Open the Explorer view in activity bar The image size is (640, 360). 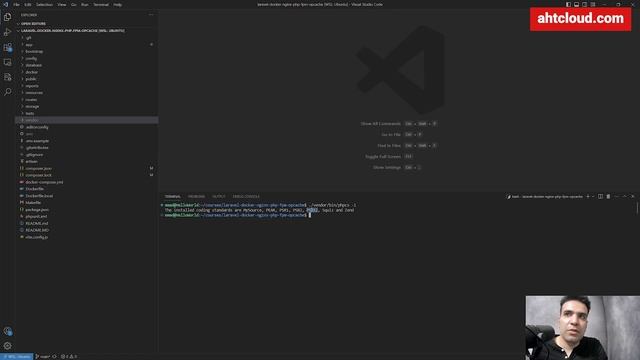point(7,17)
